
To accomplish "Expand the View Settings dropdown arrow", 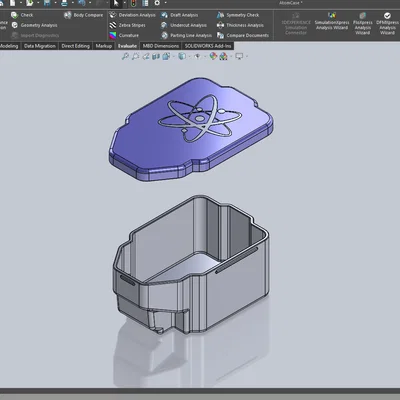I will 247,57.
